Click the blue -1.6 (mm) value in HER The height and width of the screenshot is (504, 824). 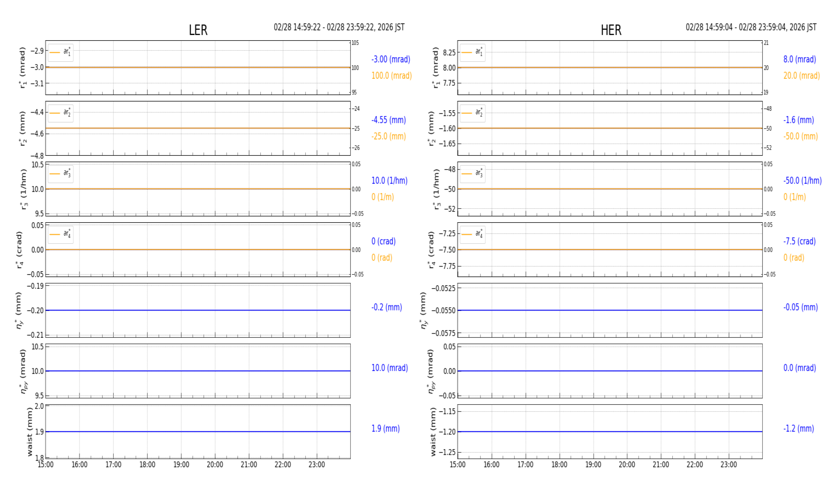click(798, 120)
